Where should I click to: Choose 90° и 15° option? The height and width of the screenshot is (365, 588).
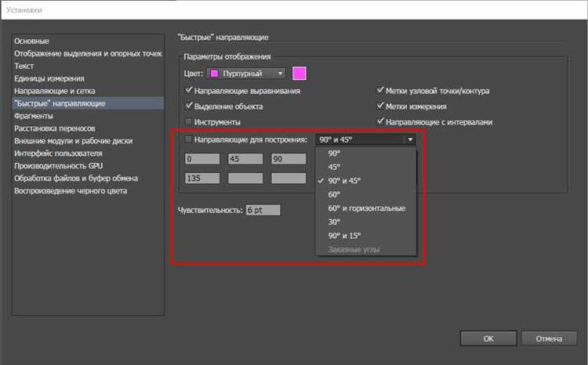(366, 236)
